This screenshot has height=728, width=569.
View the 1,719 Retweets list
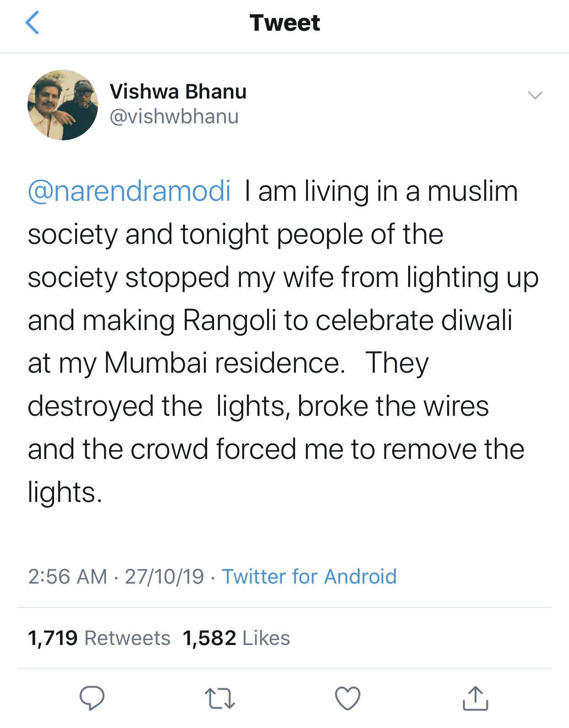tap(98, 638)
